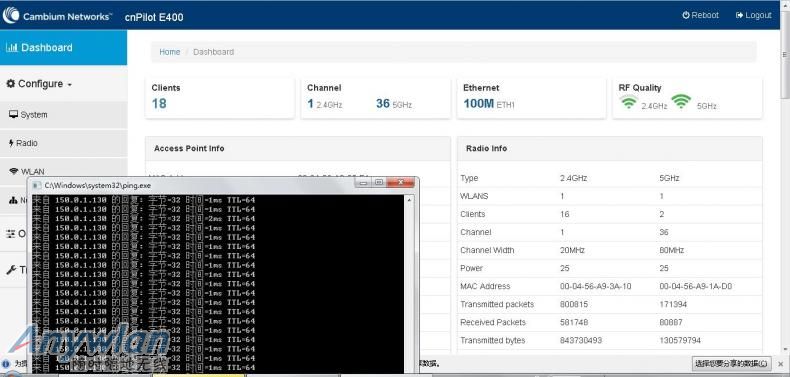The width and height of the screenshot is (790, 377).
Task: Open the Dashboard sidebar item
Action: point(63,47)
